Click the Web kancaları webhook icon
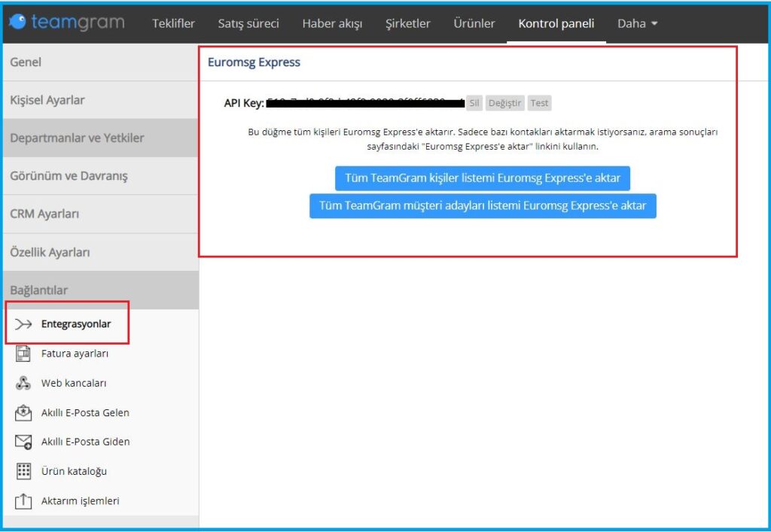The width and height of the screenshot is (771, 532). click(23, 383)
